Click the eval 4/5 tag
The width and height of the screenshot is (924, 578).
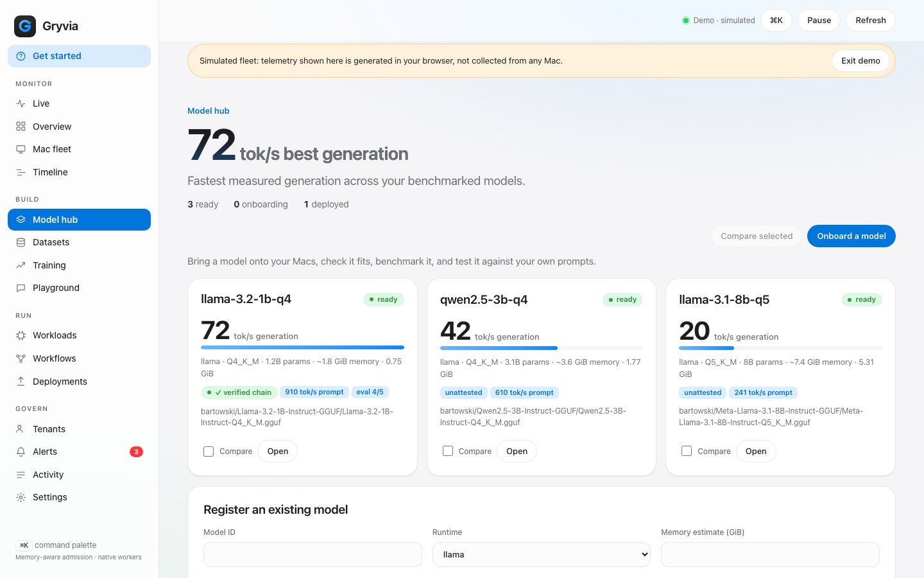tap(370, 392)
